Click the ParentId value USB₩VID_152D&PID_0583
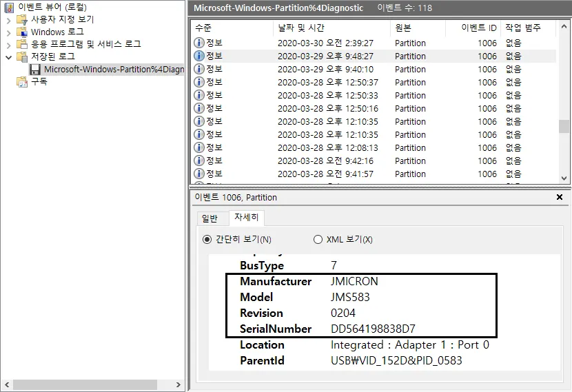 396,360
